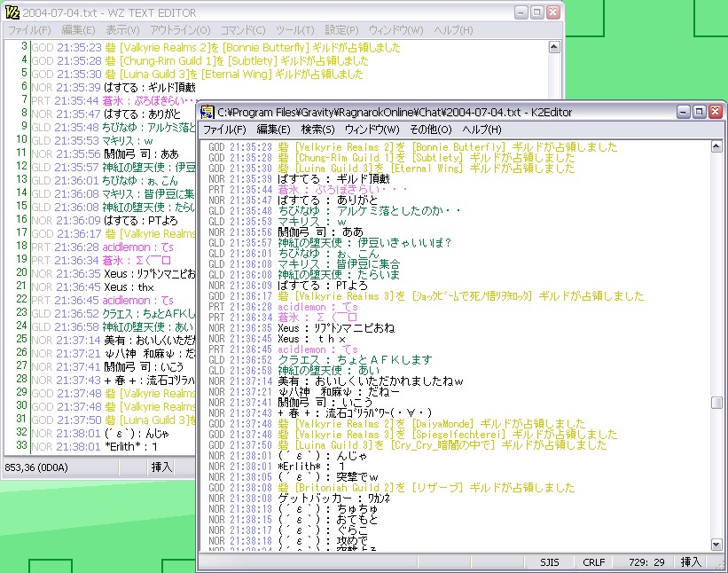Click SJIS encoding indicator in status bar
The image size is (728, 573).
552,561
